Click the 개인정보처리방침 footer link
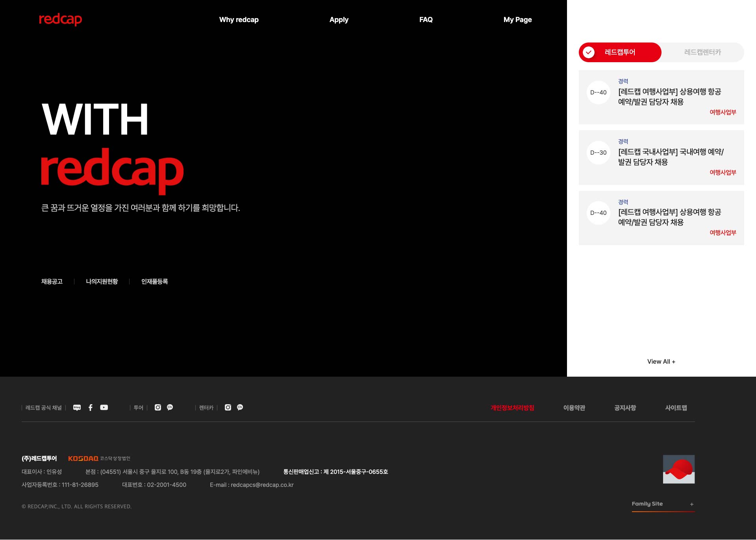The image size is (756, 540). click(512, 408)
